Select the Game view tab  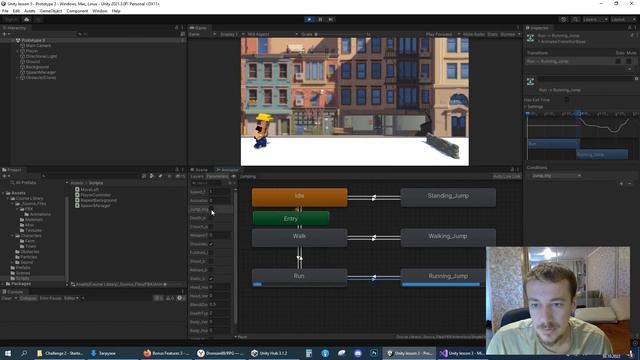tap(199, 28)
